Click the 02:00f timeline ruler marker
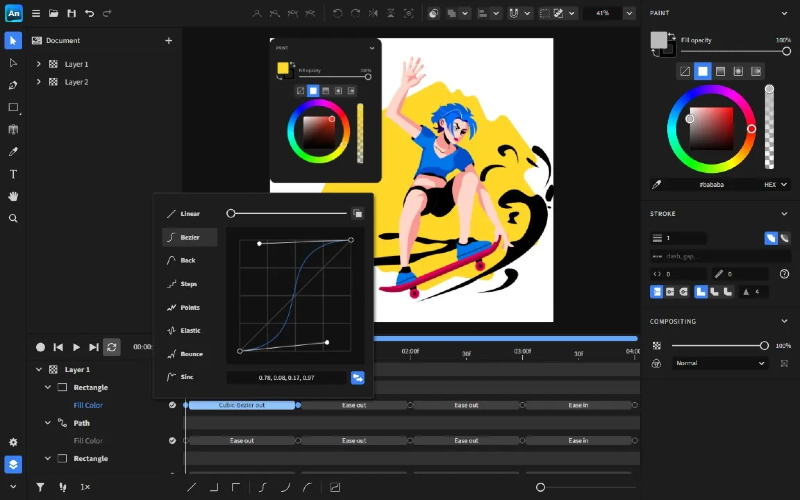Screen dimensions: 800x500 pos(410,352)
